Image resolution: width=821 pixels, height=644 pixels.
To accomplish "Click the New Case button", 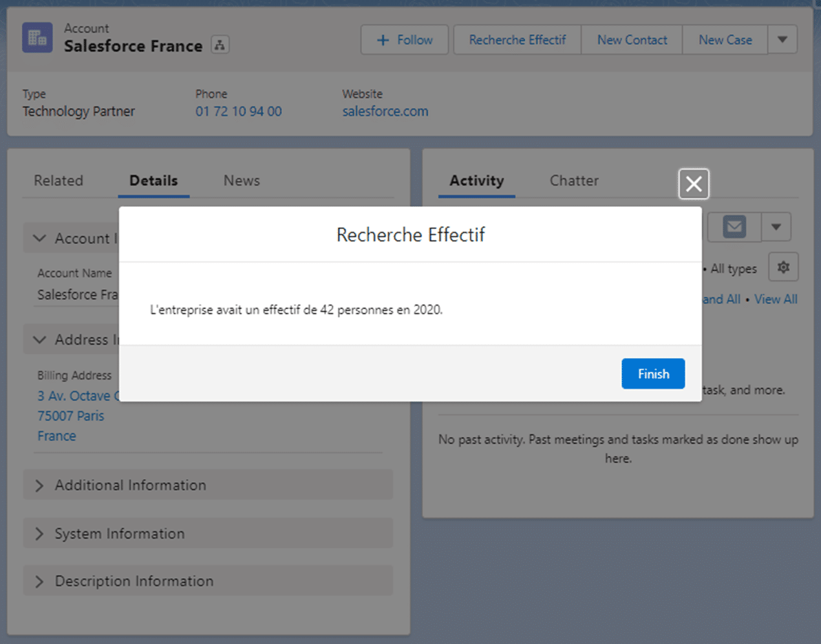I will [x=725, y=40].
